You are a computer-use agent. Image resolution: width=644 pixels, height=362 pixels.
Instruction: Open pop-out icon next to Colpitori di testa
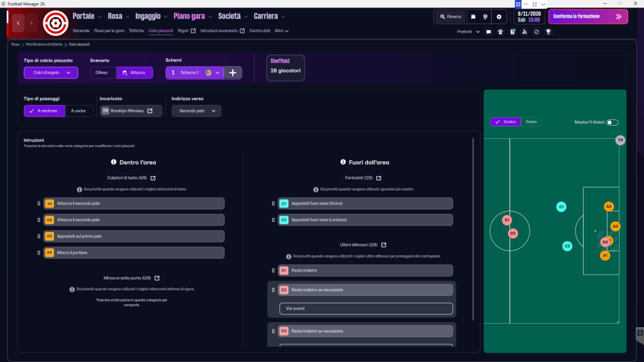click(x=153, y=178)
